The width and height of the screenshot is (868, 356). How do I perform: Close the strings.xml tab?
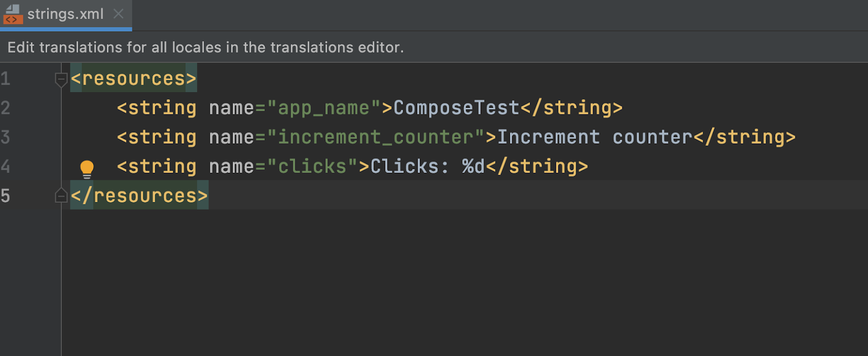(x=118, y=14)
